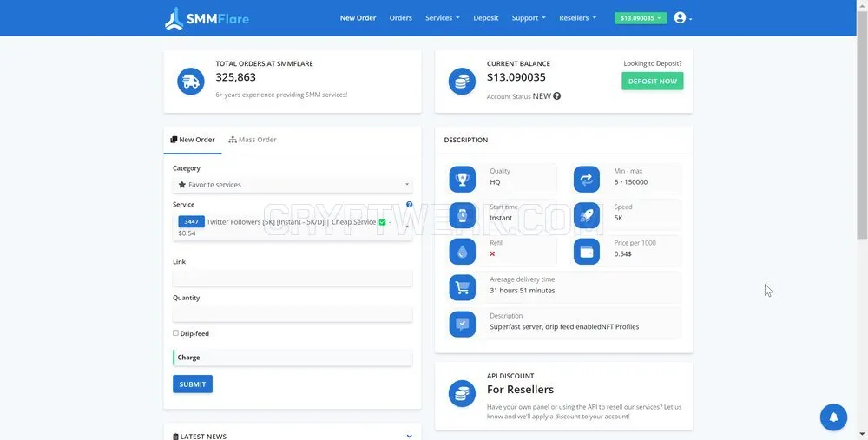Image resolution: width=868 pixels, height=440 pixels.
Task: Select the New Order tab
Action: pos(193,140)
